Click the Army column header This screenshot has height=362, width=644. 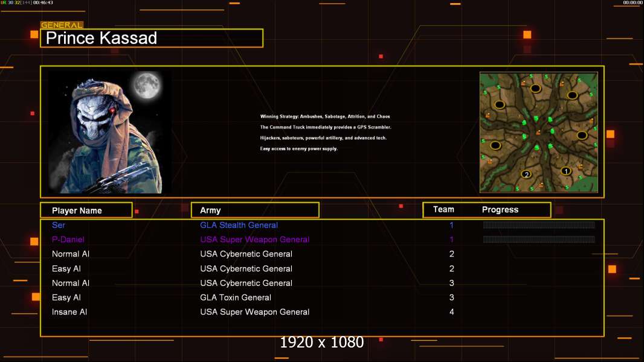[255, 211]
